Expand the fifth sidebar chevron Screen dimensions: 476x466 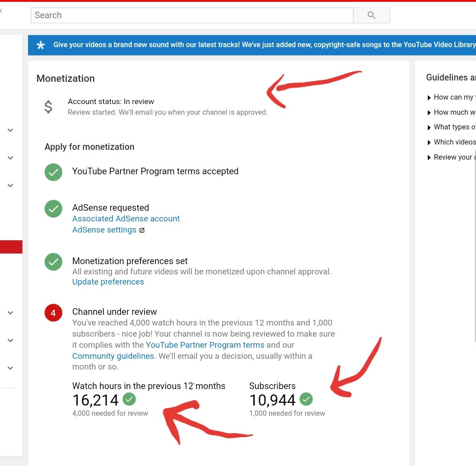point(10,340)
